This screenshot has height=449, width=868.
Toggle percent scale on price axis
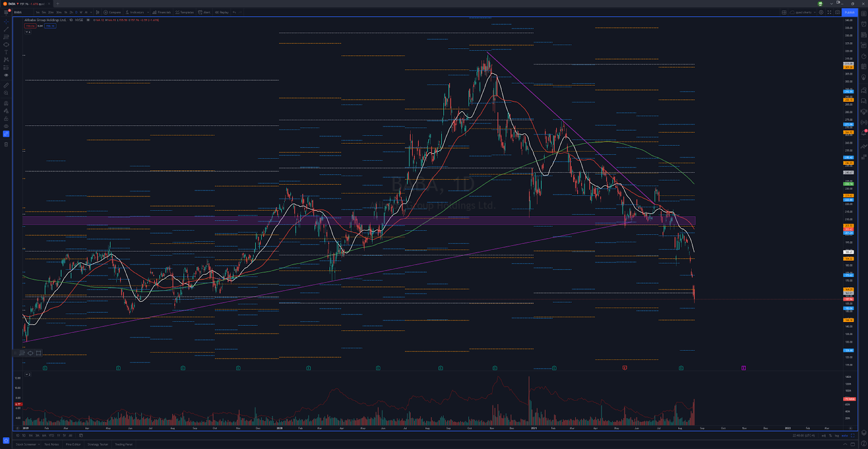(x=830, y=435)
